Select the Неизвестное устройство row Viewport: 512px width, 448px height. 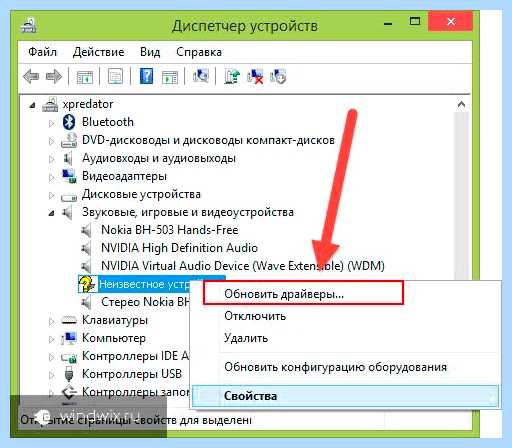[x=144, y=284]
